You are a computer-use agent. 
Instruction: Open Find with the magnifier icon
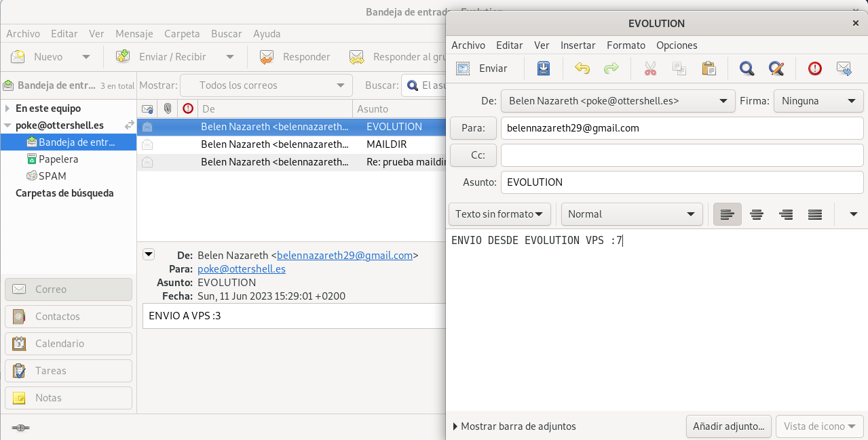[747, 68]
